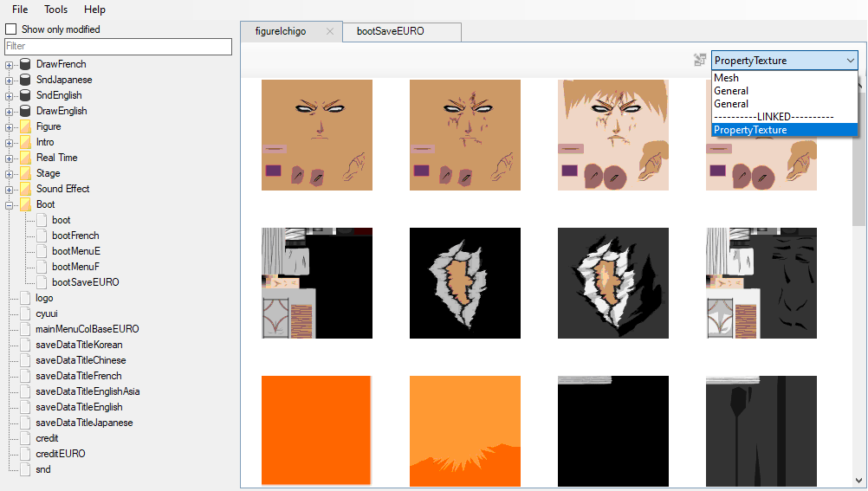This screenshot has height=491, width=868.
Task: Select saveDataTitleChinese in the tree
Action: 81,360
